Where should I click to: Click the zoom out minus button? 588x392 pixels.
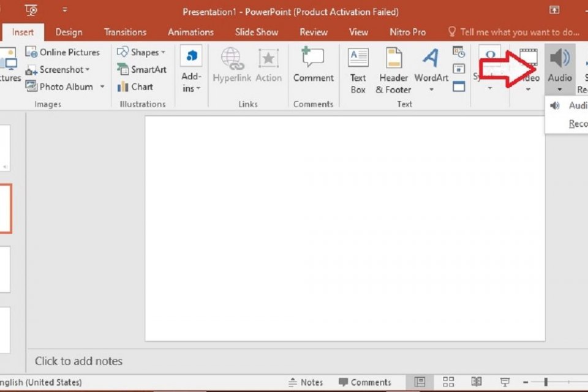[x=526, y=382]
